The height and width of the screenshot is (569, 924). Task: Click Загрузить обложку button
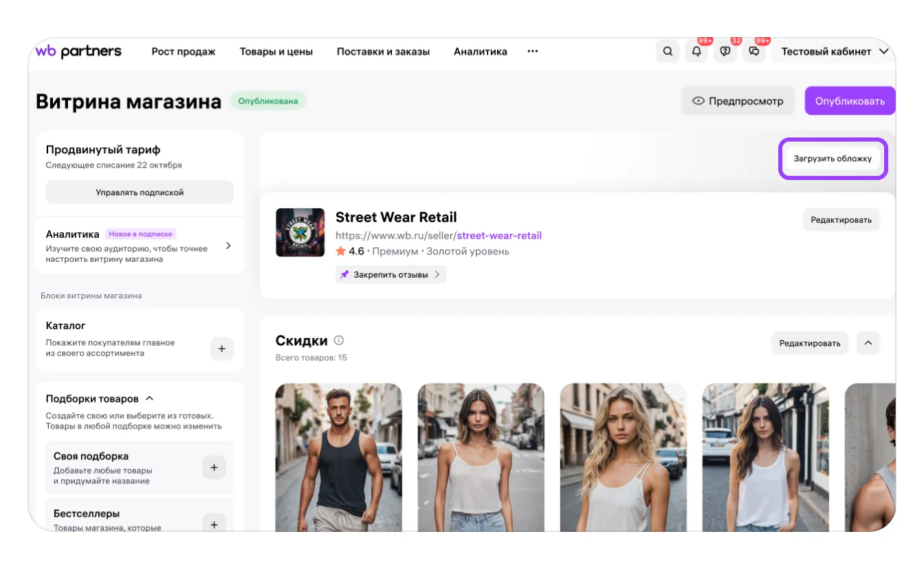click(x=833, y=159)
